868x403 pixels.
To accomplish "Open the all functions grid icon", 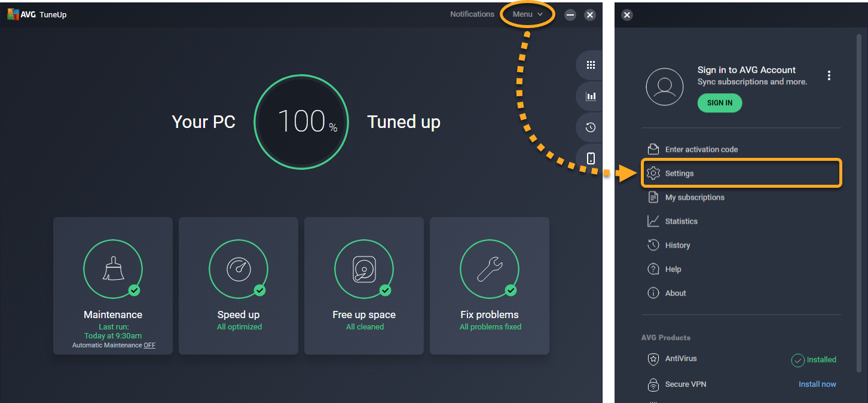I will [x=591, y=65].
